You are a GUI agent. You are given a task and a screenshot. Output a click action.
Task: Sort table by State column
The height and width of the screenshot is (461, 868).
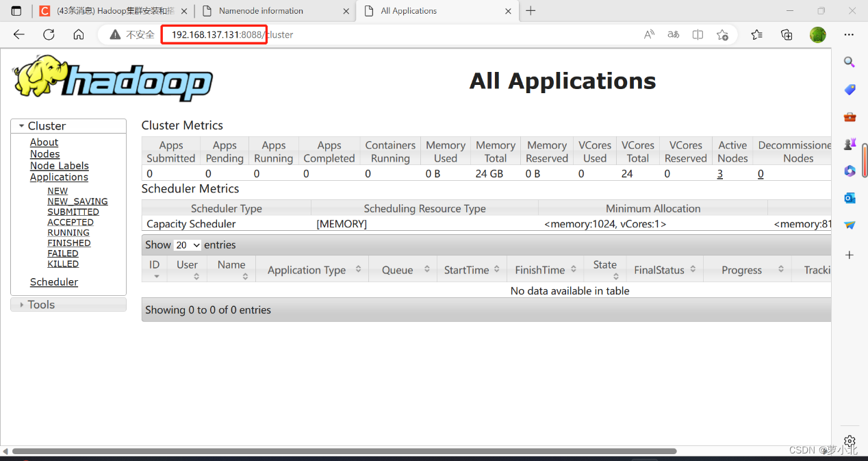[605, 269]
